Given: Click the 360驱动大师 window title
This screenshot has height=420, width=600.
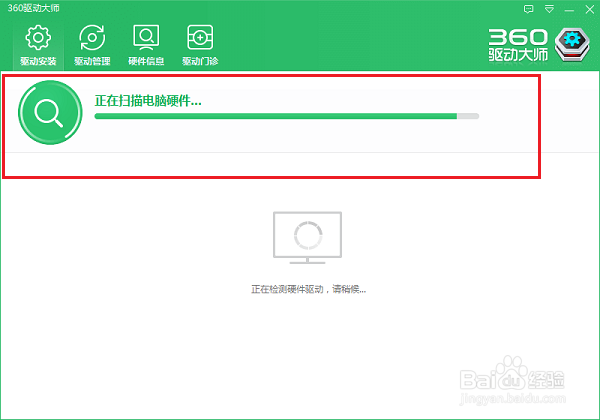Looking at the screenshot, I should 34,8.
